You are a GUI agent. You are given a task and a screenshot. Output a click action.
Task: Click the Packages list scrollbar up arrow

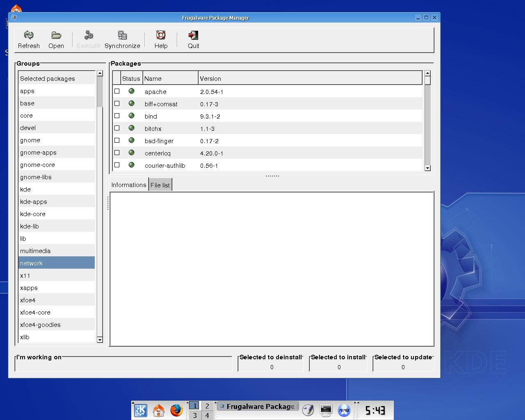coord(427,73)
